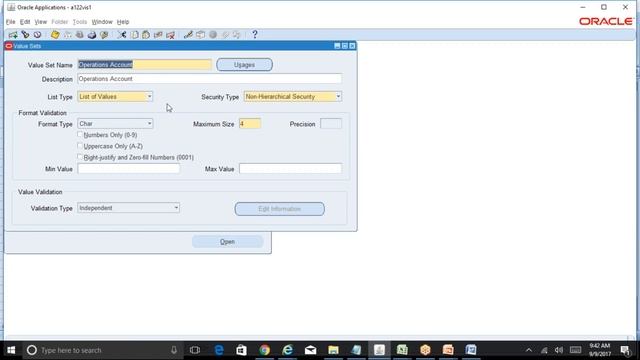640x360 pixels.
Task: Open the File menu
Action: tap(10, 22)
